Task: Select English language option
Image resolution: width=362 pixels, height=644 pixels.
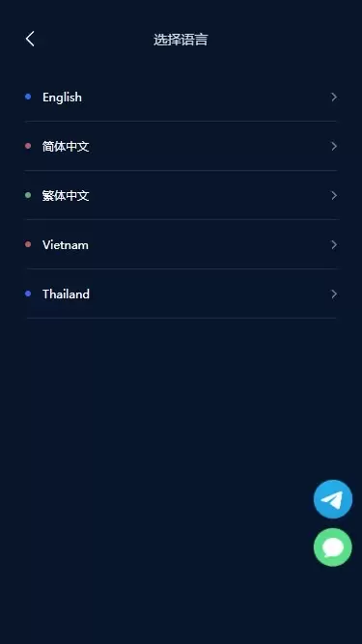Action: (x=181, y=97)
